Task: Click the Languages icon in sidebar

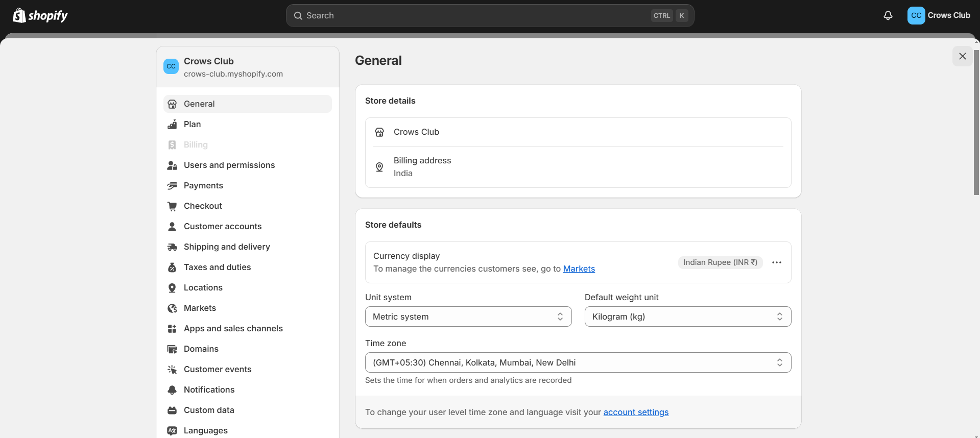Action: (172, 430)
